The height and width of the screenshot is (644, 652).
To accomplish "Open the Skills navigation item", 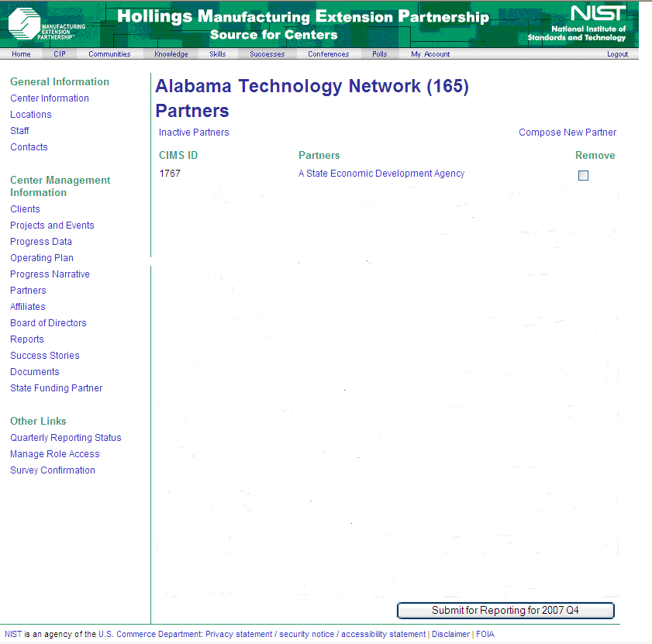I will coord(218,54).
